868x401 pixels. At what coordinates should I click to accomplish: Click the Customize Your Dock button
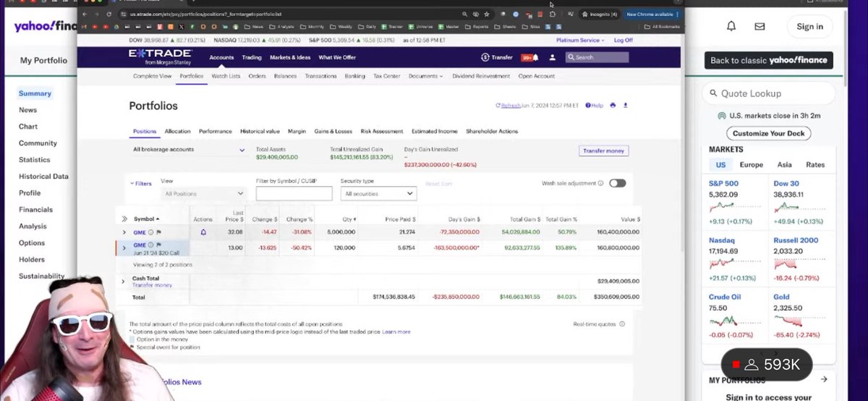pos(769,133)
